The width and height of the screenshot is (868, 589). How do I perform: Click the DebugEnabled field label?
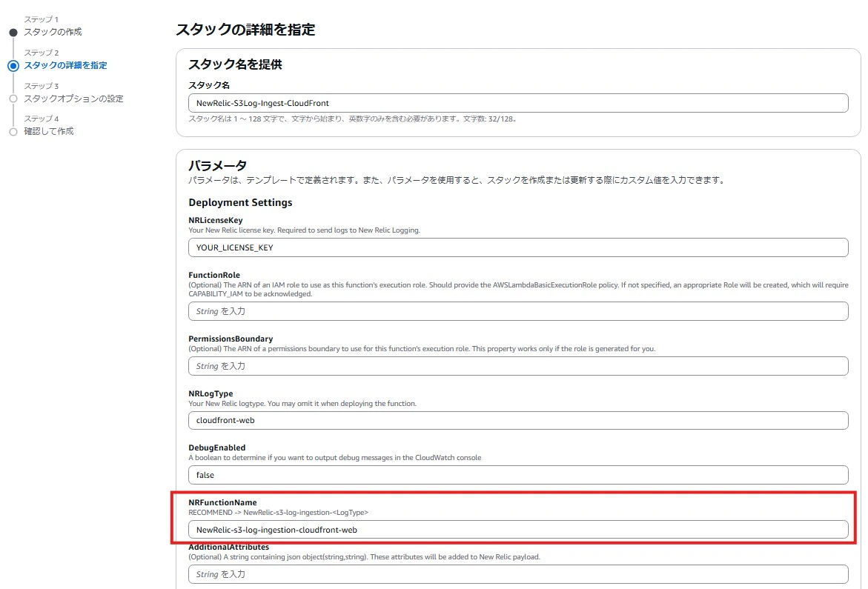click(x=217, y=447)
